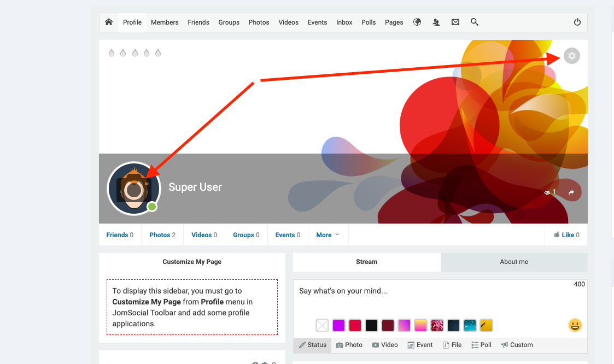Expand the More dropdown

(x=328, y=235)
